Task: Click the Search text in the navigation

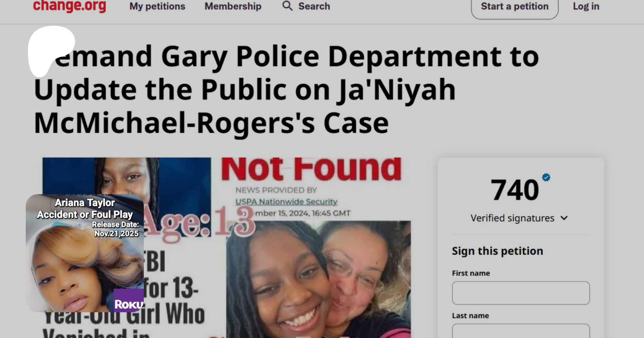Action: tap(314, 6)
